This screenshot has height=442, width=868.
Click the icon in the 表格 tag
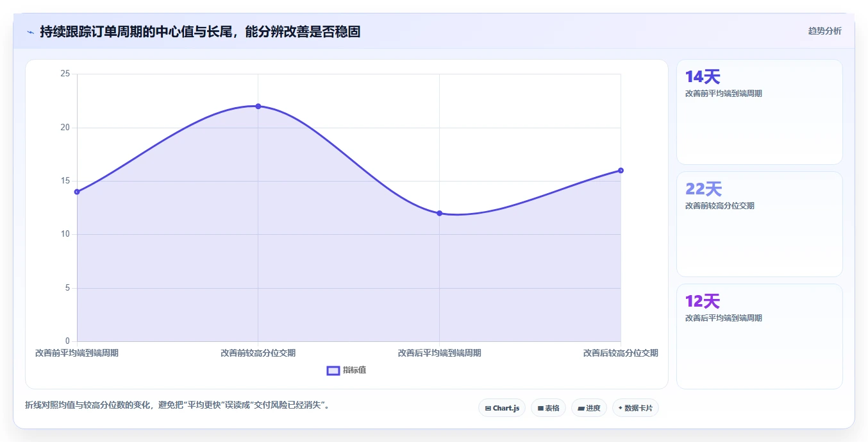(x=540, y=408)
